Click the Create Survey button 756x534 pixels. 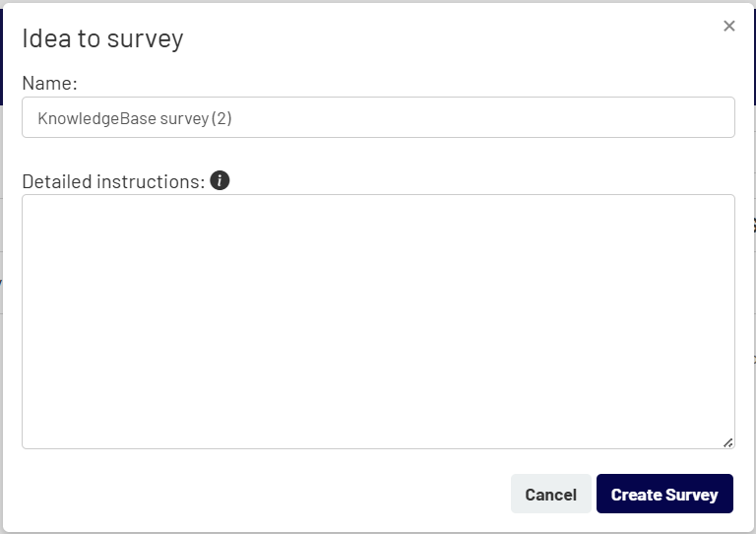pyautogui.click(x=664, y=494)
